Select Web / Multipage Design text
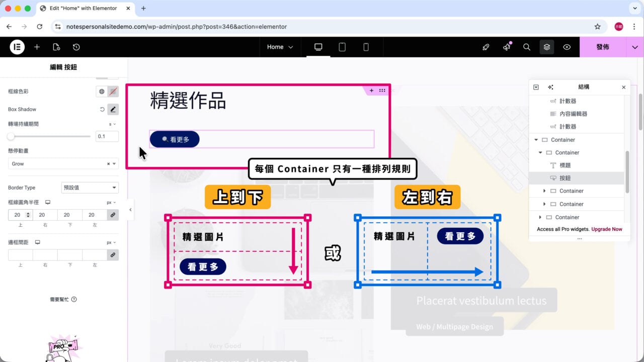 pos(454,326)
